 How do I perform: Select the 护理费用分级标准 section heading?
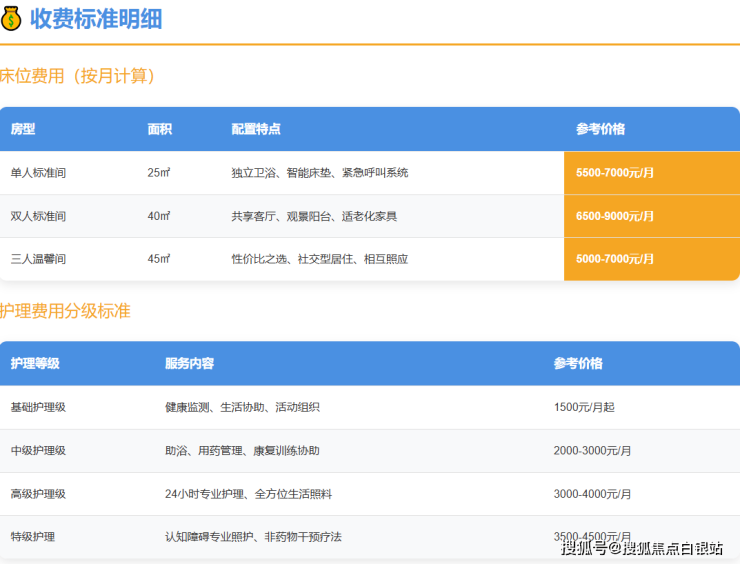tap(66, 311)
